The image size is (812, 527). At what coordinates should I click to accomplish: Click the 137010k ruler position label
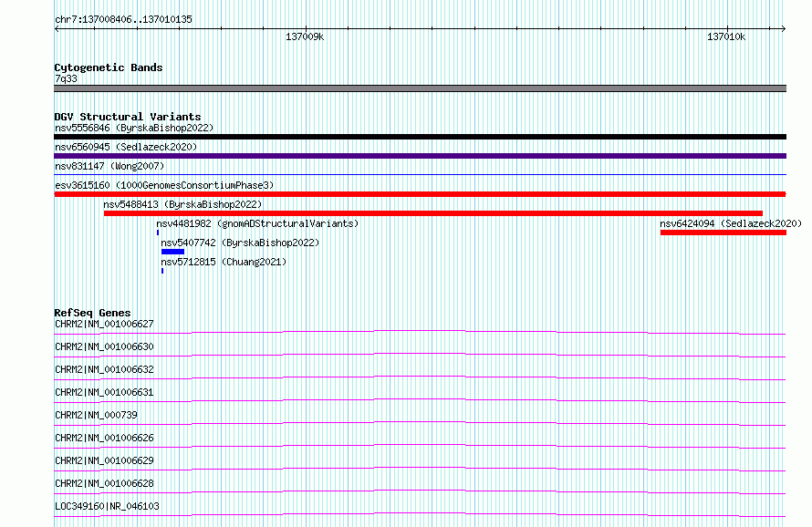[x=726, y=36]
